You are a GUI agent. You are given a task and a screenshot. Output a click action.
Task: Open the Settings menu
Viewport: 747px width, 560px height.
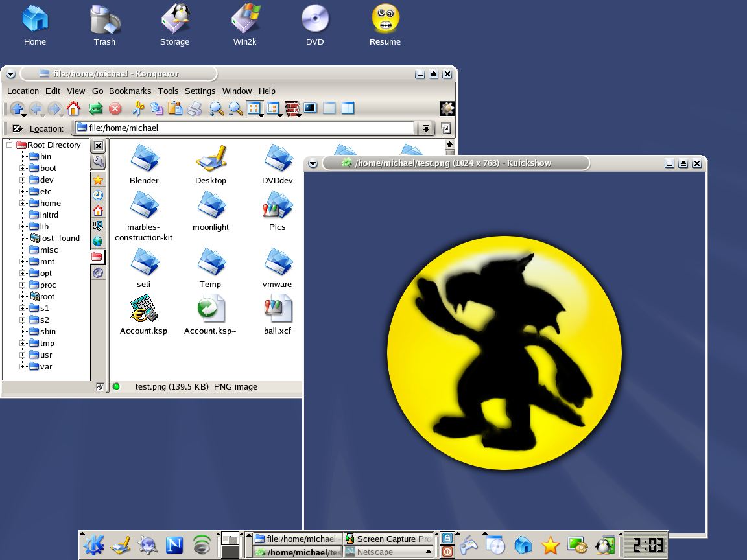[x=200, y=91]
